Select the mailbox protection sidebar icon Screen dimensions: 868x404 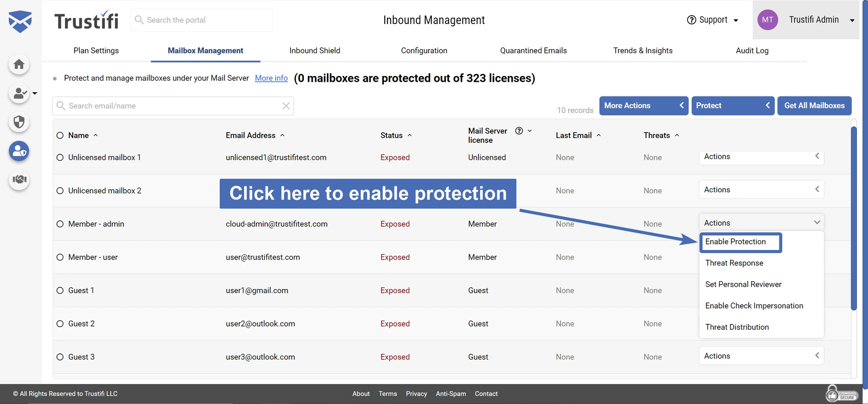19,151
